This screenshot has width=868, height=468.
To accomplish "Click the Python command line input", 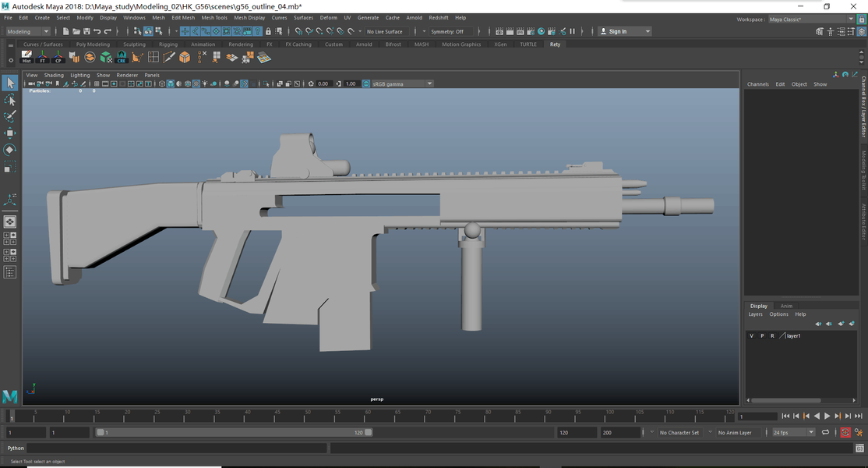I will click(x=177, y=448).
